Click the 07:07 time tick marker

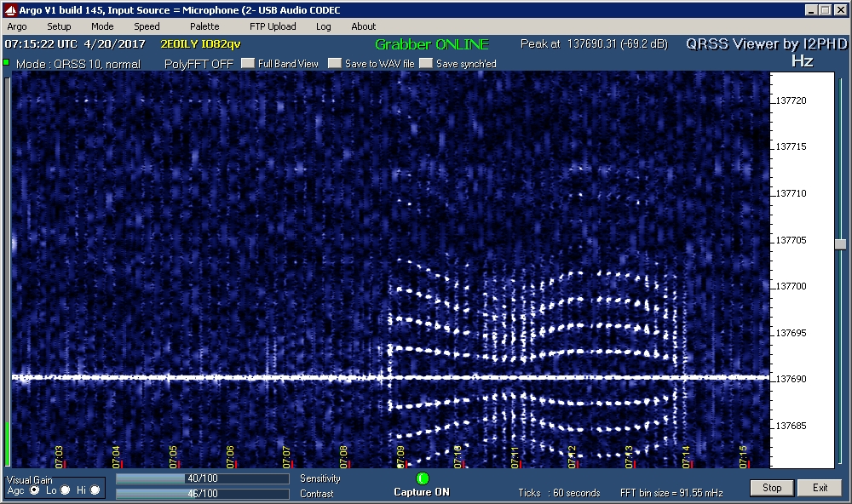pyautogui.click(x=287, y=456)
